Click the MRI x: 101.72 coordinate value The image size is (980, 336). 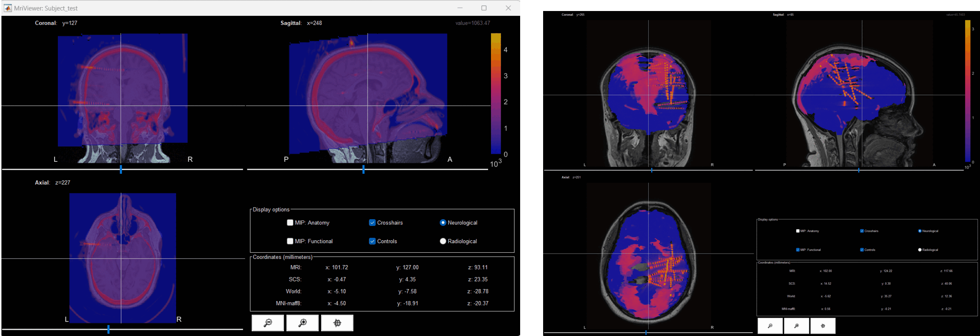pos(337,268)
